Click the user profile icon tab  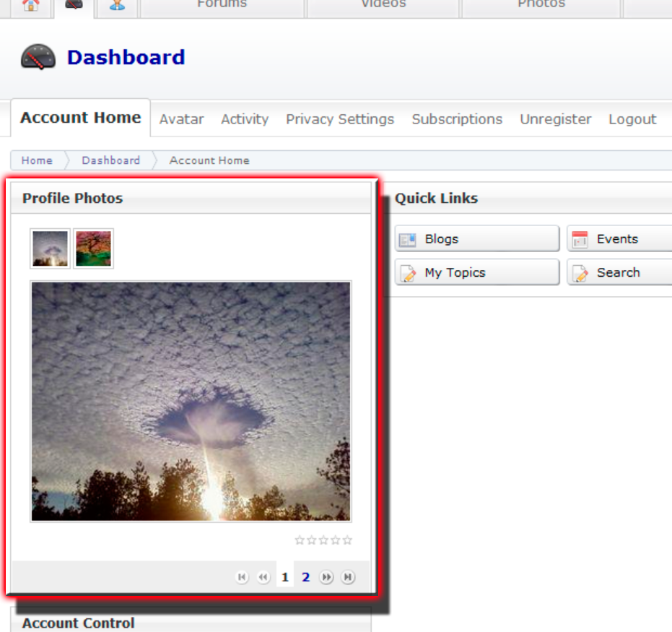[x=117, y=6]
